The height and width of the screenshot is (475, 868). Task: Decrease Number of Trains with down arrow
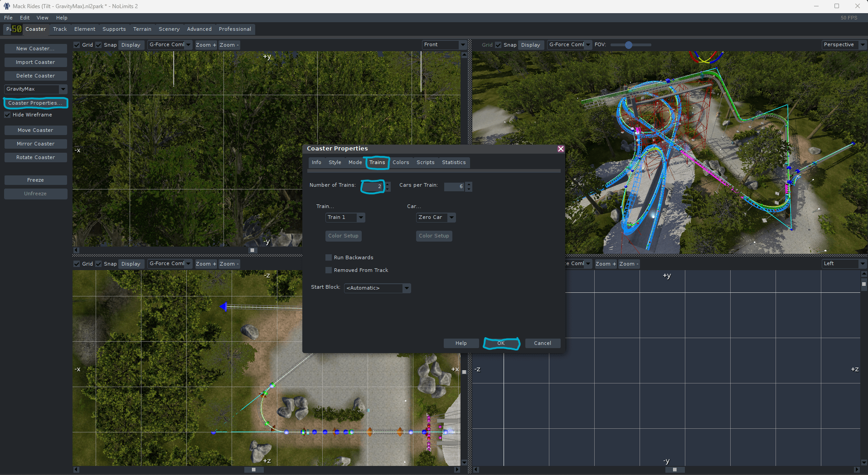[x=388, y=189]
